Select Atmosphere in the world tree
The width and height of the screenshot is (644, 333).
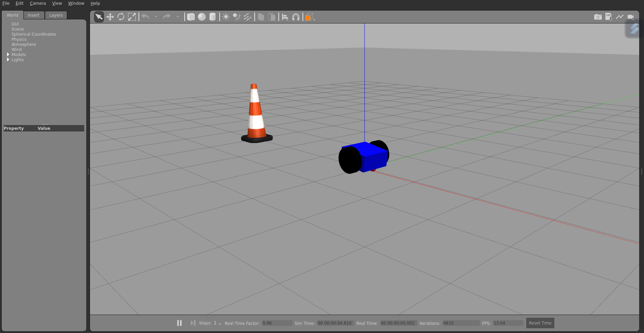(24, 45)
